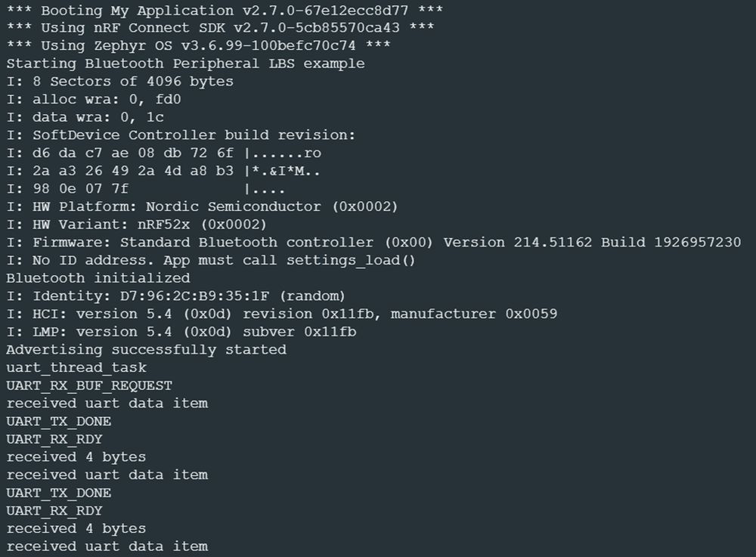756x557 pixels.
Task: Click the 'HCI: version 5.4' line
Action: 282,314
